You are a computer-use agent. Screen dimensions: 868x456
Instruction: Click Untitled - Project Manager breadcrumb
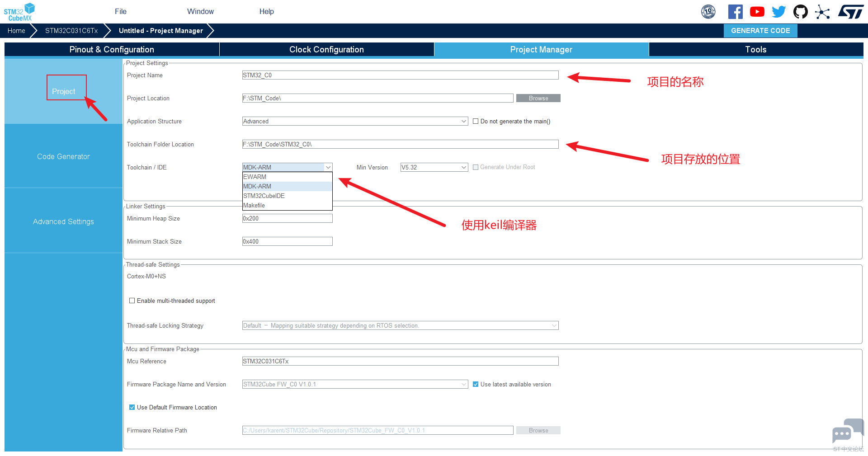[x=161, y=31]
